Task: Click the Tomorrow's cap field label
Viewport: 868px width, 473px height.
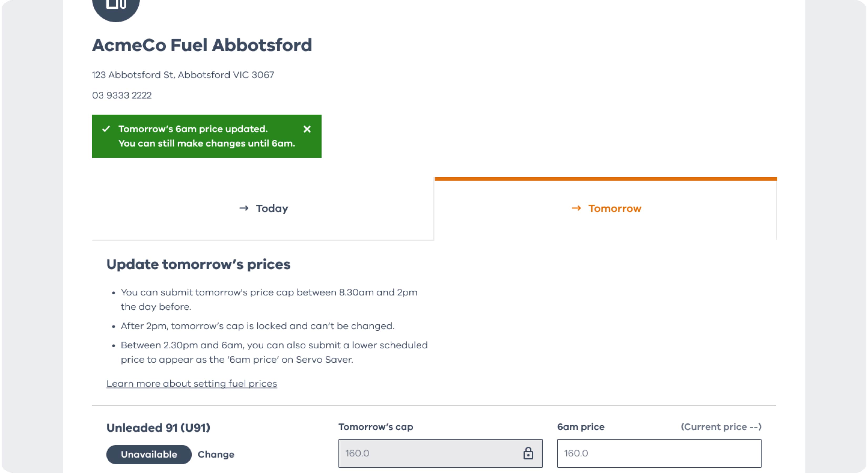Action: (x=375, y=427)
